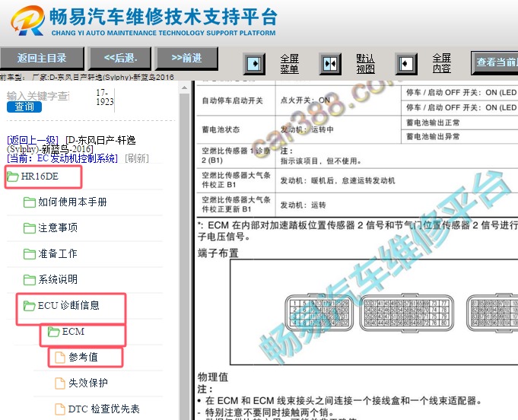This screenshot has height=420, width=518.
Task: Click the 17-1923 number text
Action: (105, 97)
